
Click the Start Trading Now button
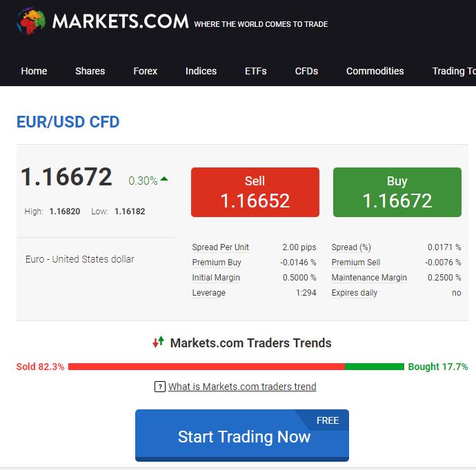tap(242, 437)
